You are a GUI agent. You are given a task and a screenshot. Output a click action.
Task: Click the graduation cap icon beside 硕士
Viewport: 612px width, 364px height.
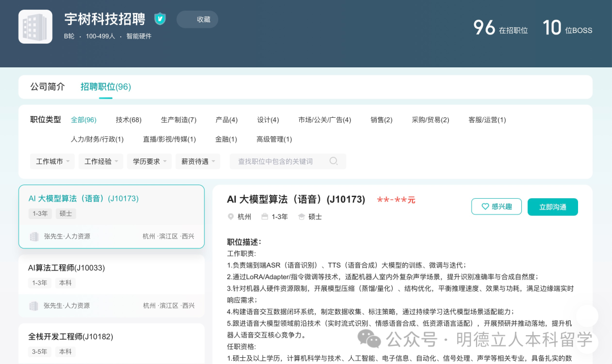301,217
